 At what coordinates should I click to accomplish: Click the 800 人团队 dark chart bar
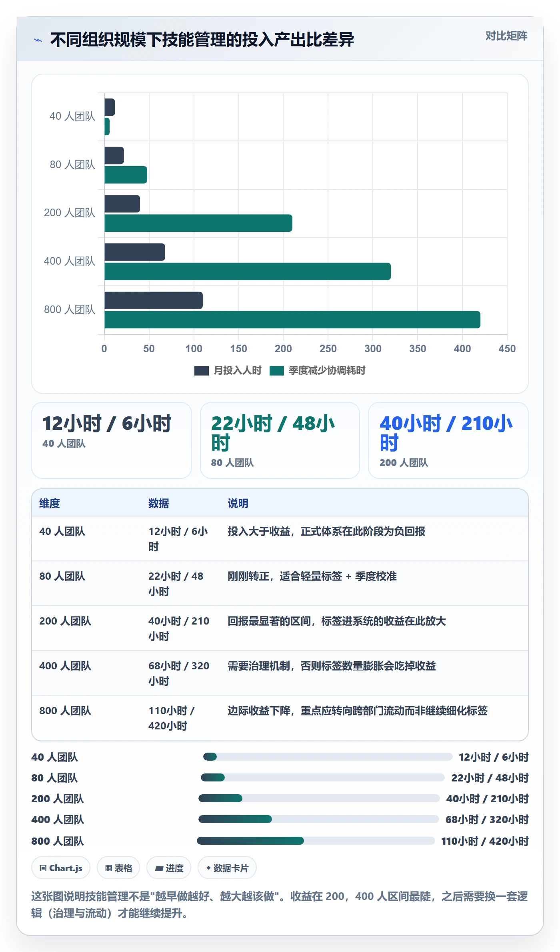pyautogui.click(x=154, y=300)
